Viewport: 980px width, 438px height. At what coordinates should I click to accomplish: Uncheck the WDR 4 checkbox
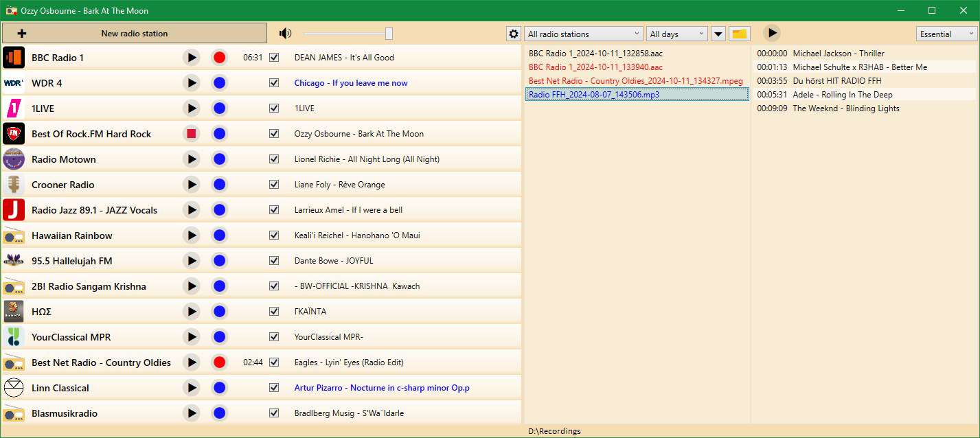click(274, 83)
